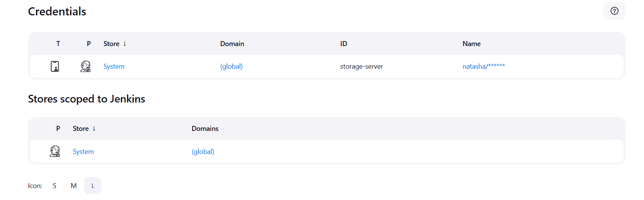This screenshot has width=644, height=200.
Task: Click the storage-server ID cell
Action: click(361, 66)
